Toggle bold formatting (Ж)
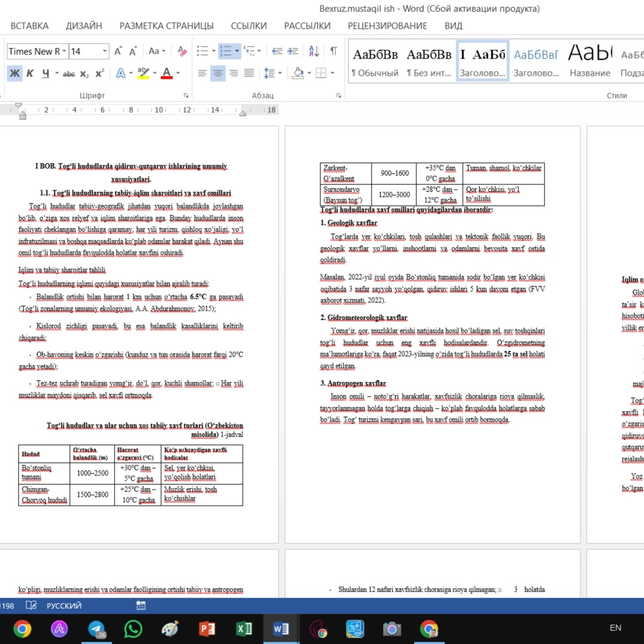Viewport: 644px width, 644px height. (14, 73)
